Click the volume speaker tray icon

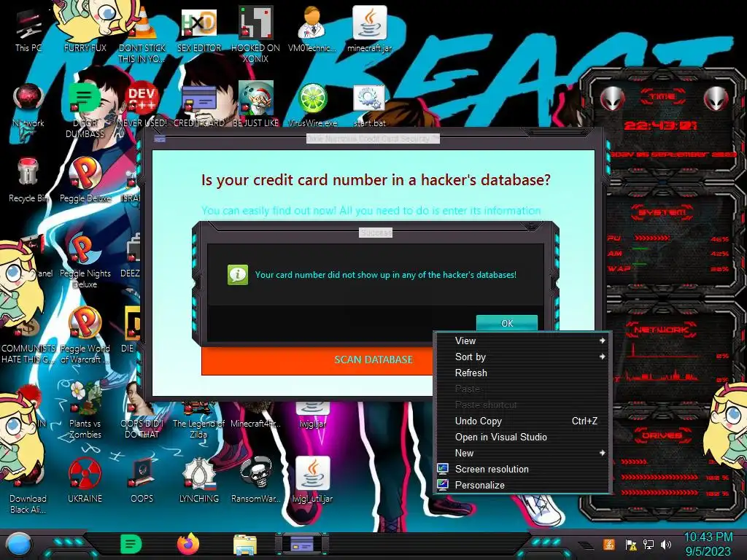click(666, 544)
